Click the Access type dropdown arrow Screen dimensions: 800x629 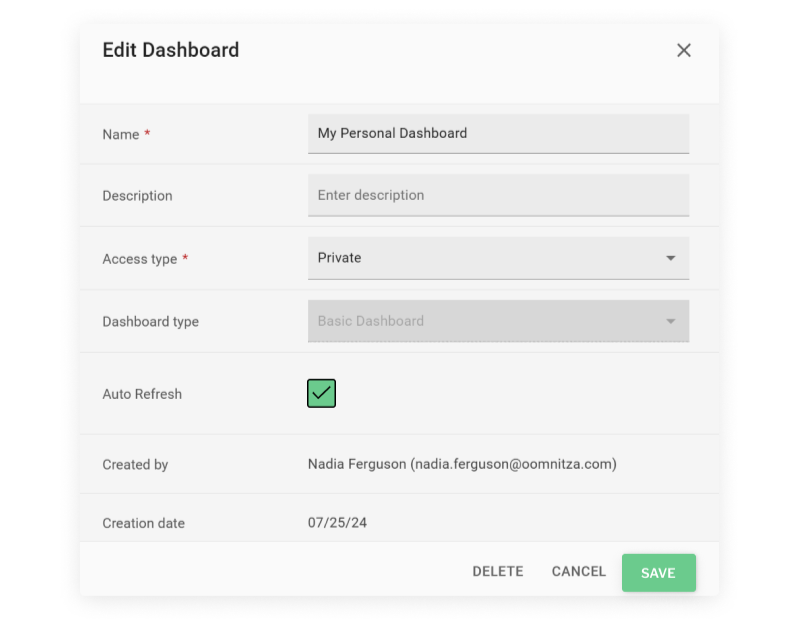pyautogui.click(x=671, y=258)
